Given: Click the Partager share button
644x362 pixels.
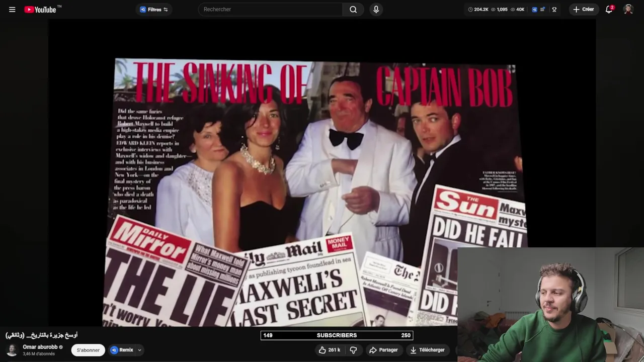Looking at the screenshot, I should pos(384,350).
